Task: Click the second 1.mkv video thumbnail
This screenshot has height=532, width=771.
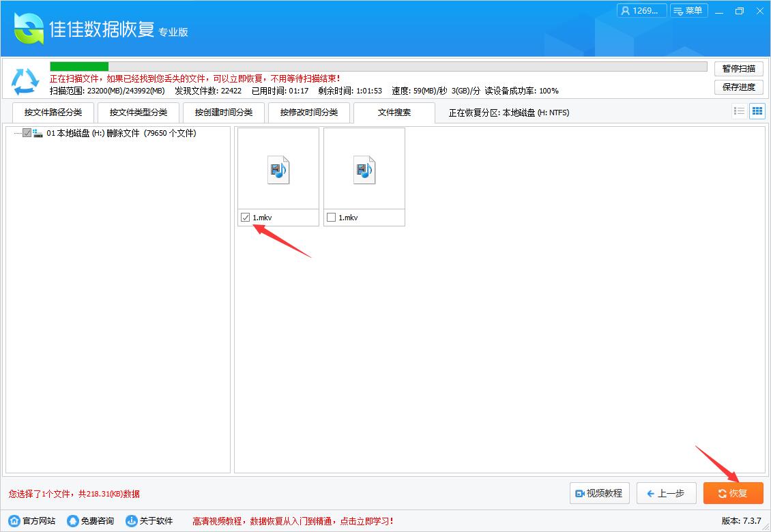Action: tap(364, 170)
